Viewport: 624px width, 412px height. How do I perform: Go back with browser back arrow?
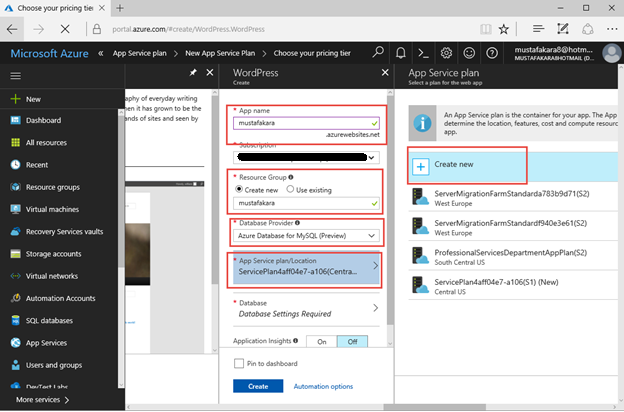(x=12, y=29)
